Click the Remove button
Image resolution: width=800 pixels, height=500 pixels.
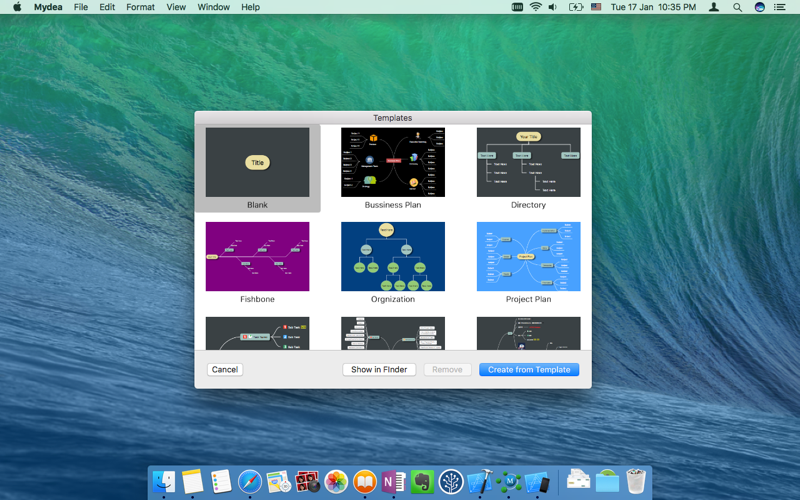[447, 369]
